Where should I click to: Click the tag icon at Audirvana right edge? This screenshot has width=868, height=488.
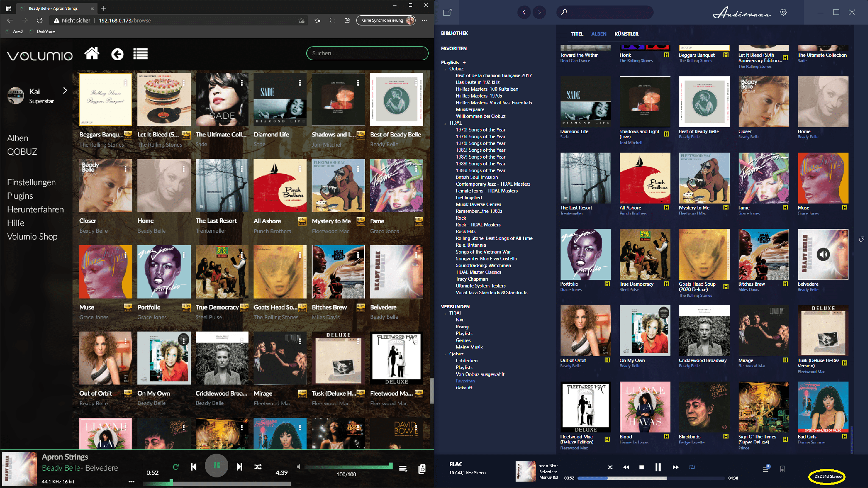coord(862,239)
